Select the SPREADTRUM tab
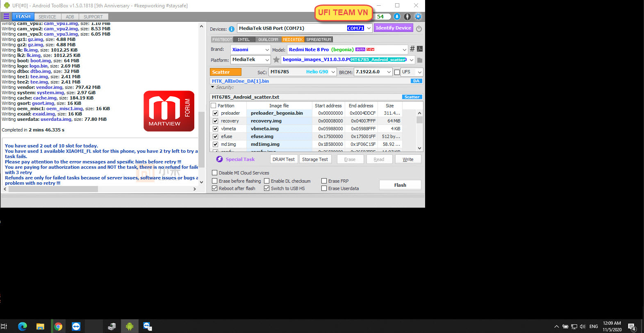The height and width of the screenshot is (333, 644). [x=319, y=40]
